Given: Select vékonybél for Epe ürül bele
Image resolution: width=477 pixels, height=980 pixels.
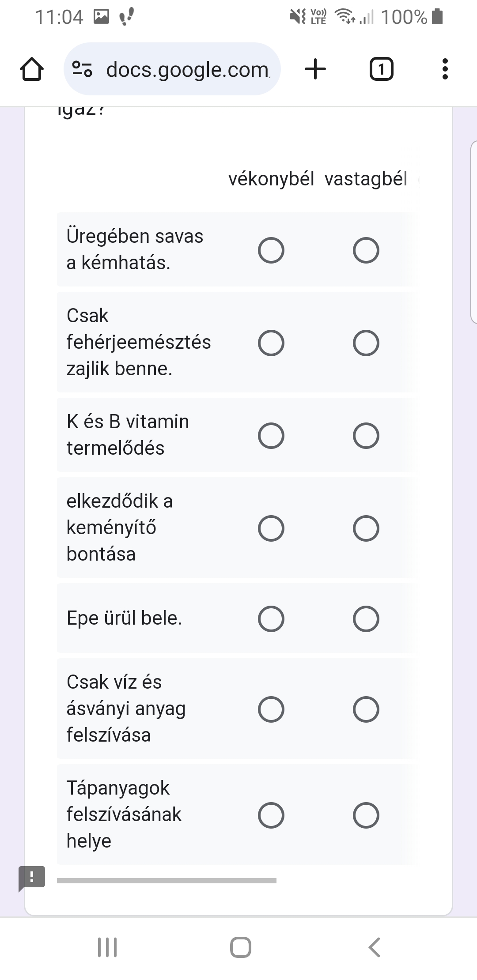Looking at the screenshot, I should 271,618.
